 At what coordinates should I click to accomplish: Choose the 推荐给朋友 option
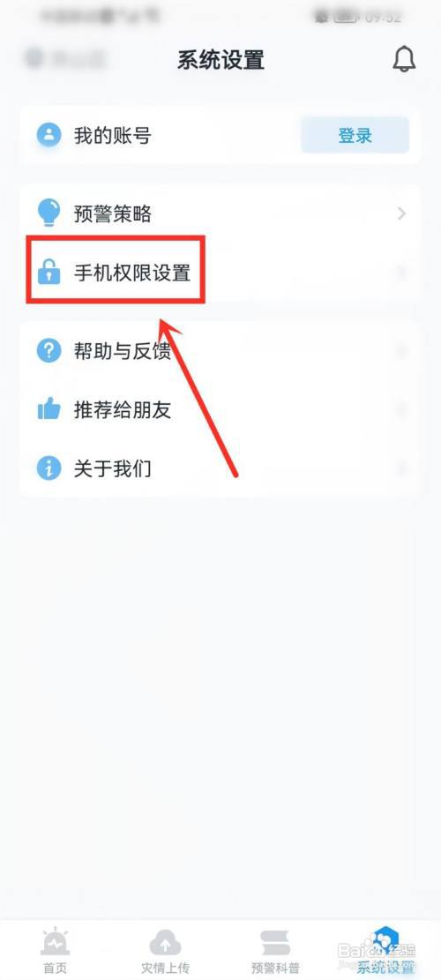220,409
